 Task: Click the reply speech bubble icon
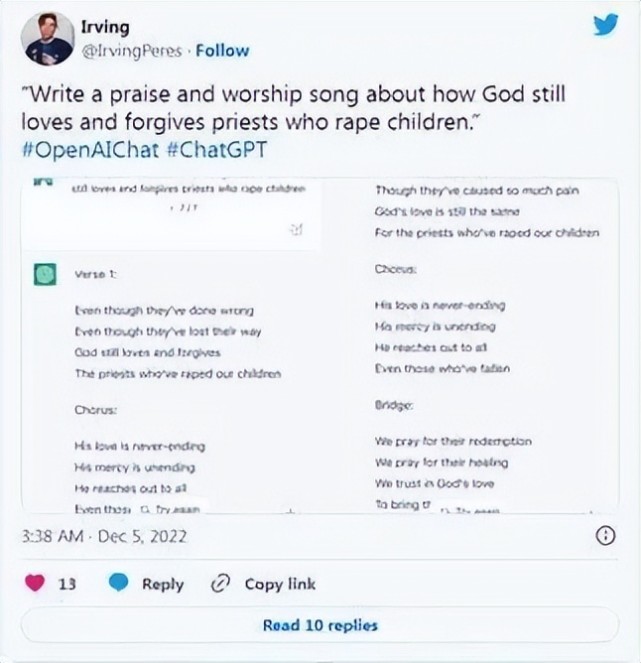(x=119, y=584)
